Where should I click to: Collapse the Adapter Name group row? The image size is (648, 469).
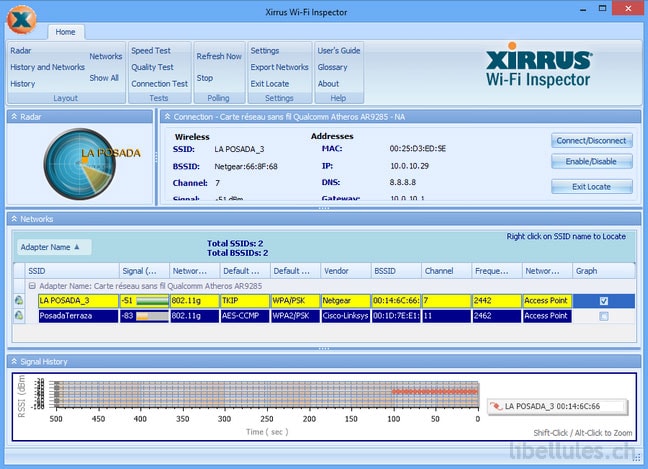click(32, 286)
